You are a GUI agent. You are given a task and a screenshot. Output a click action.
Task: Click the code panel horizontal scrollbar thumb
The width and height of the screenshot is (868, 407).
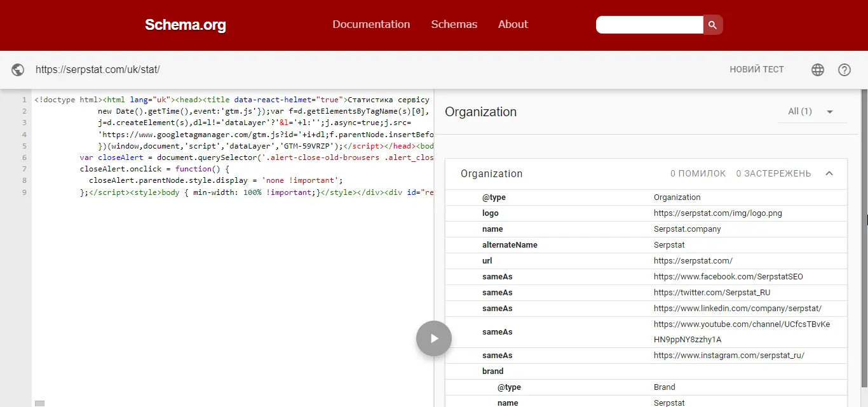pos(40,403)
